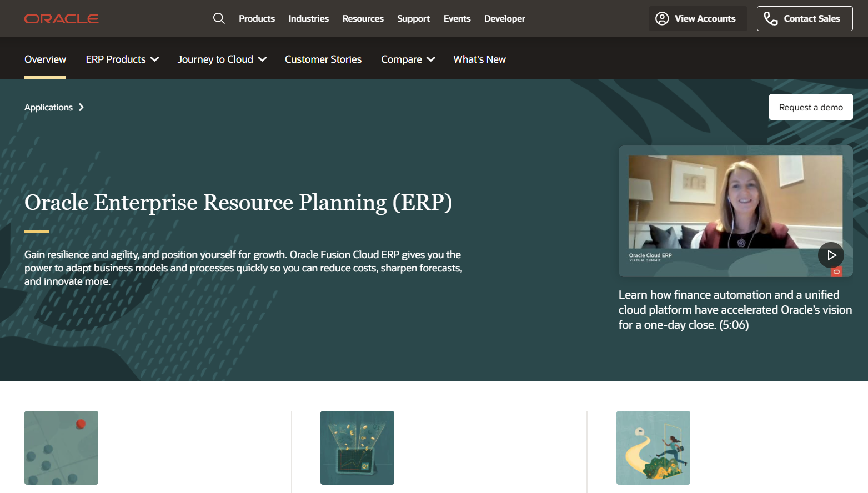Select the Overview tab

45,59
